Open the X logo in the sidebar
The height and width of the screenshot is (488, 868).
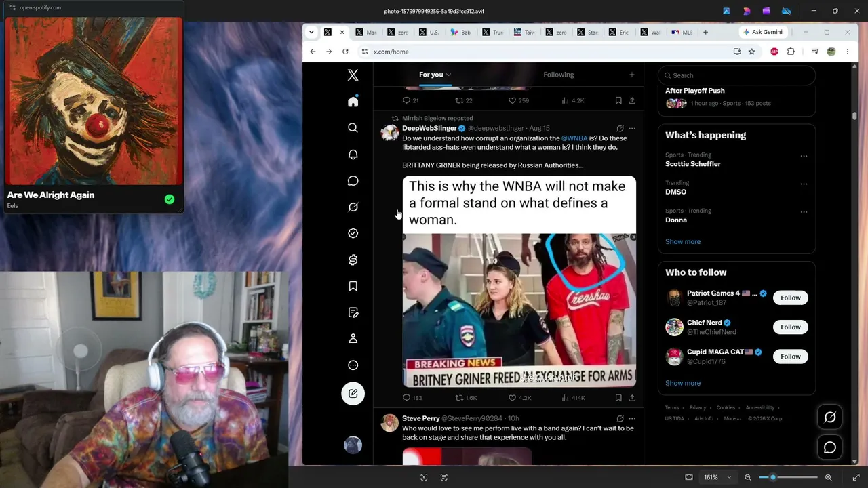353,75
